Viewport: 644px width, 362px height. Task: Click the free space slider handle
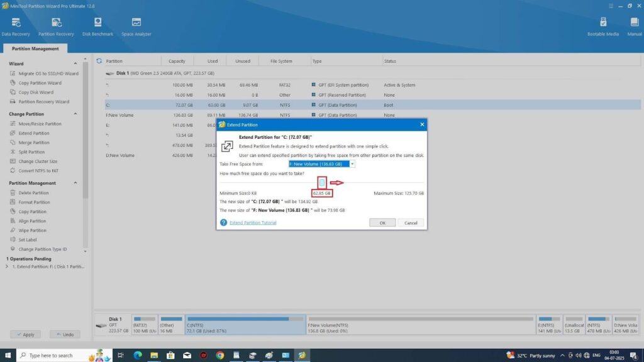[322, 182]
